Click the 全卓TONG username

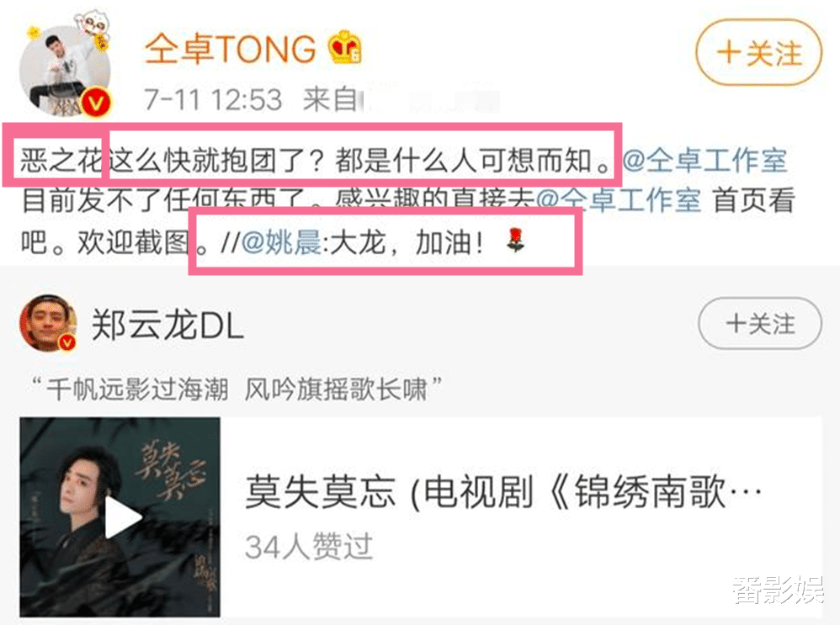pos(231,50)
